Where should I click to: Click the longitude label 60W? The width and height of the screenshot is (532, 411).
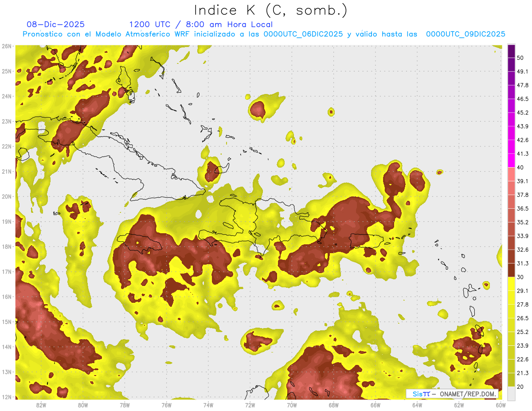(501, 405)
